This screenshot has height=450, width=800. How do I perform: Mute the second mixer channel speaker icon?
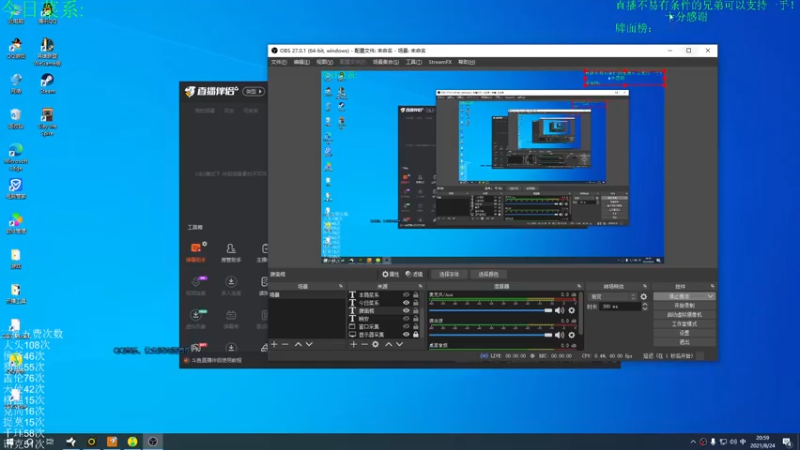click(560, 335)
